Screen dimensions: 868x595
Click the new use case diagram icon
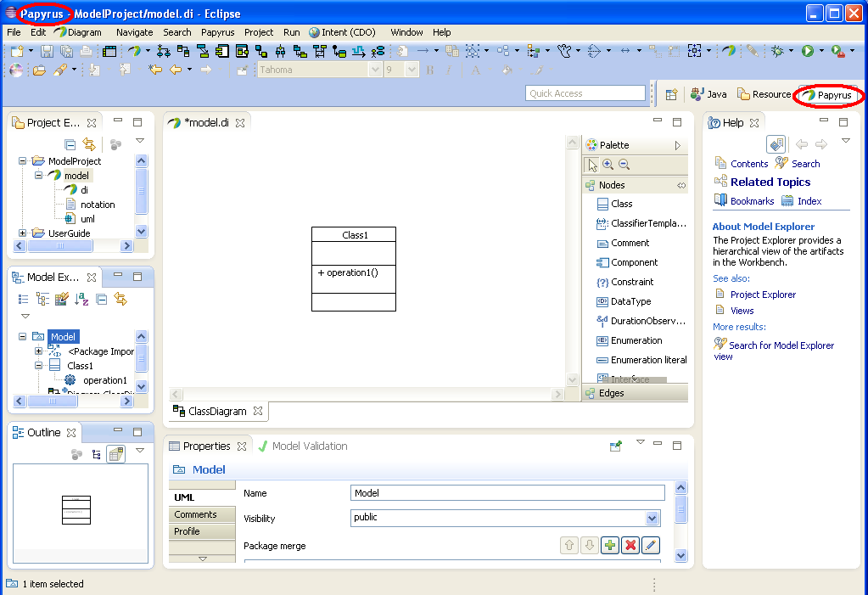pyautogui.click(x=378, y=52)
